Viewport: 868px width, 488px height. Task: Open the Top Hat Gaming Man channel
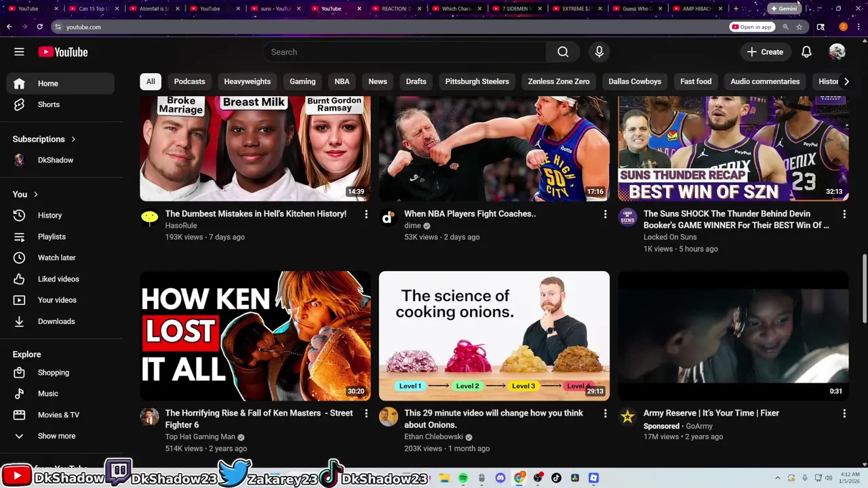(x=200, y=437)
